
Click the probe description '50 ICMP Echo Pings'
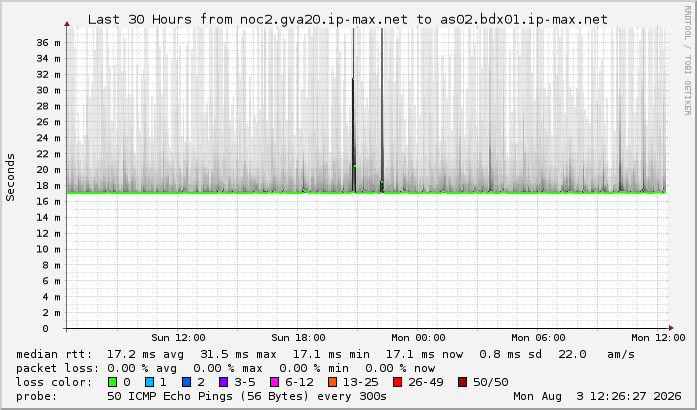click(x=172, y=396)
